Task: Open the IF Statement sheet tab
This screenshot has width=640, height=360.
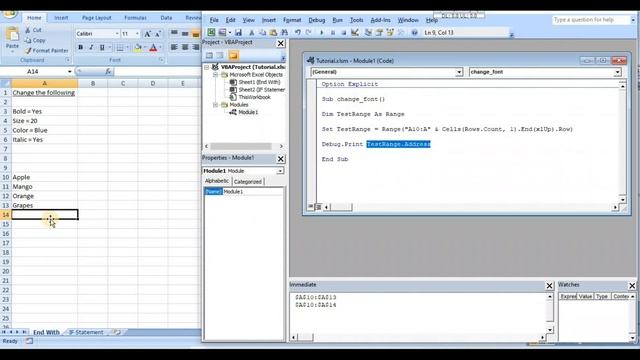Action: coord(86,332)
